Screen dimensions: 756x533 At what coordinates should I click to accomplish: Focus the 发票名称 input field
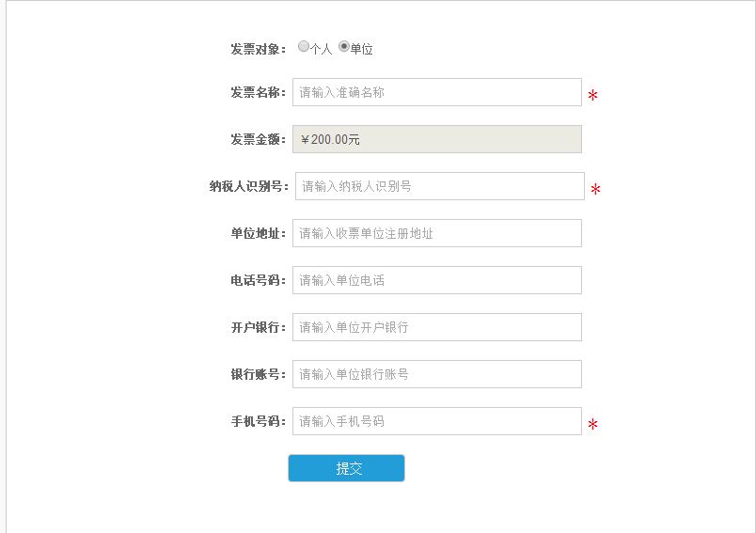point(437,92)
